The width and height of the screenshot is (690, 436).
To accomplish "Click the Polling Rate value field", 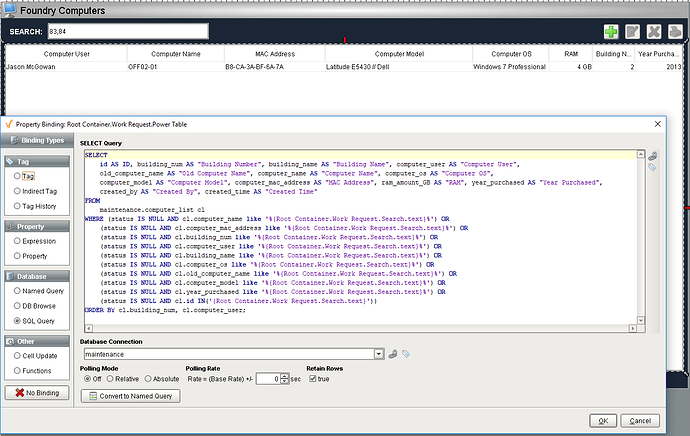I will point(268,379).
